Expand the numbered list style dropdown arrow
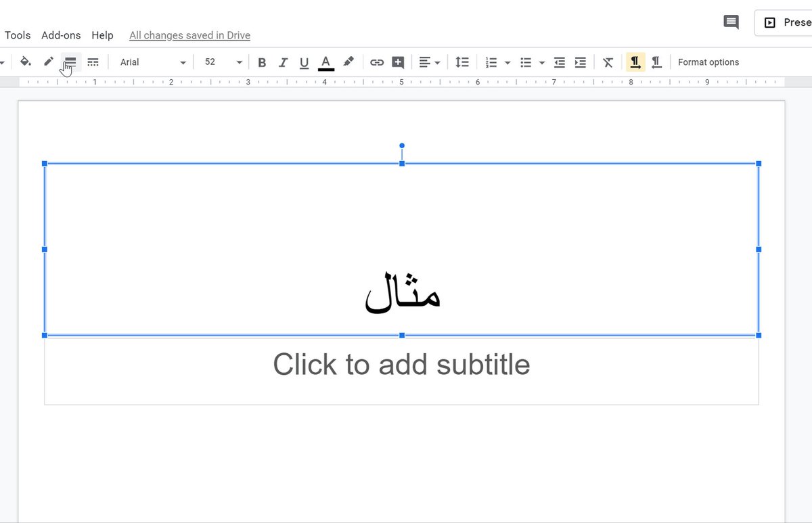This screenshot has height=523, width=812. 507,62
